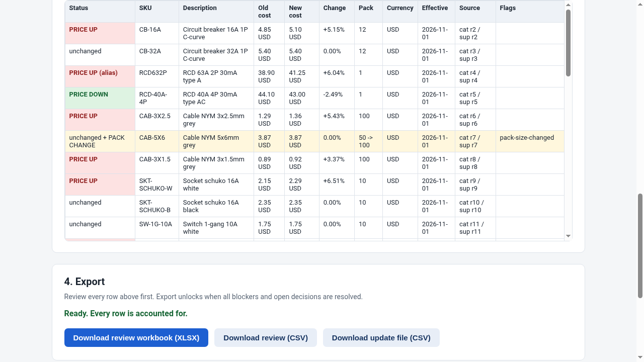The height and width of the screenshot is (362, 644).
Task: Click the page's vertical scrollbar thumb
Action: [640, 246]
